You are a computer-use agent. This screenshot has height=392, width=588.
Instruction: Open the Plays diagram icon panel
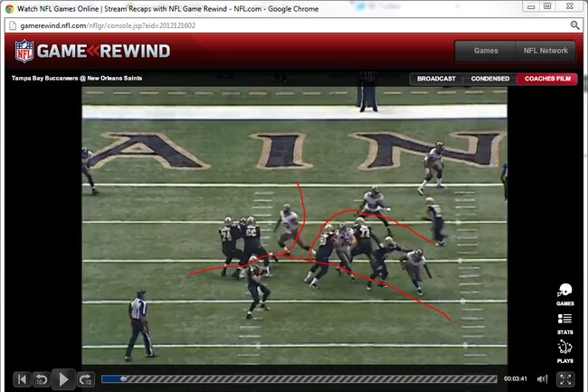(x=564, y=351)
